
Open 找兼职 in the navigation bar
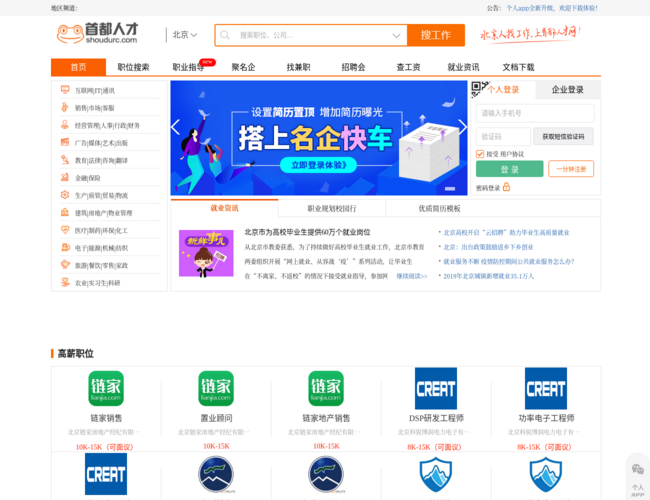pos(298,67)
